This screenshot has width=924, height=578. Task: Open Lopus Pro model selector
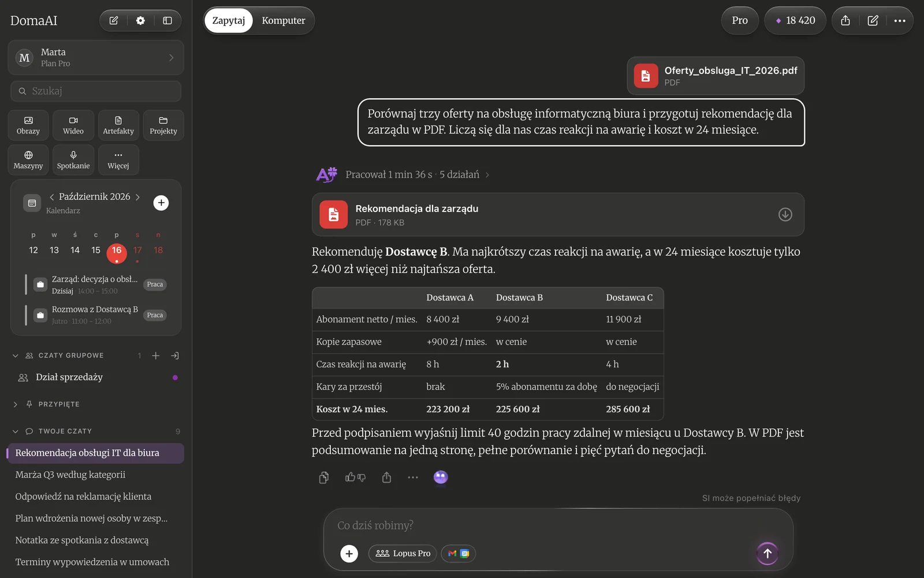tap(403, 554)
